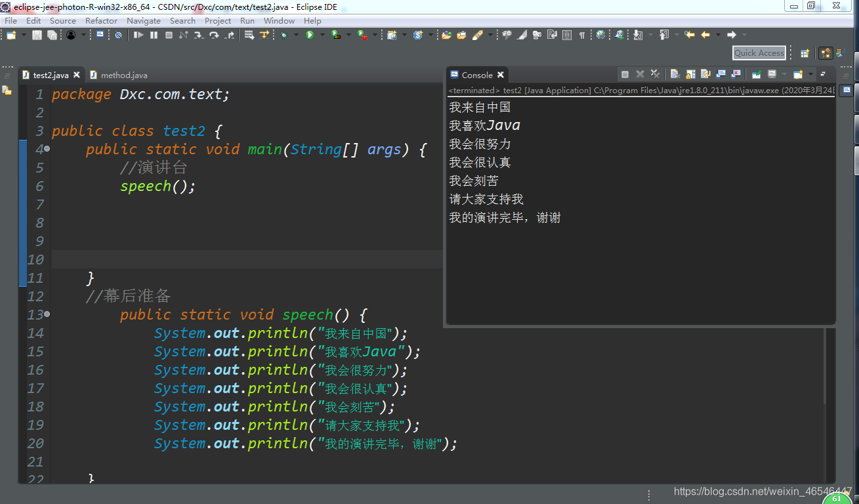859x504 pixels.
Task: Open the Refactor menu
Action: click(x=101, y=20)
